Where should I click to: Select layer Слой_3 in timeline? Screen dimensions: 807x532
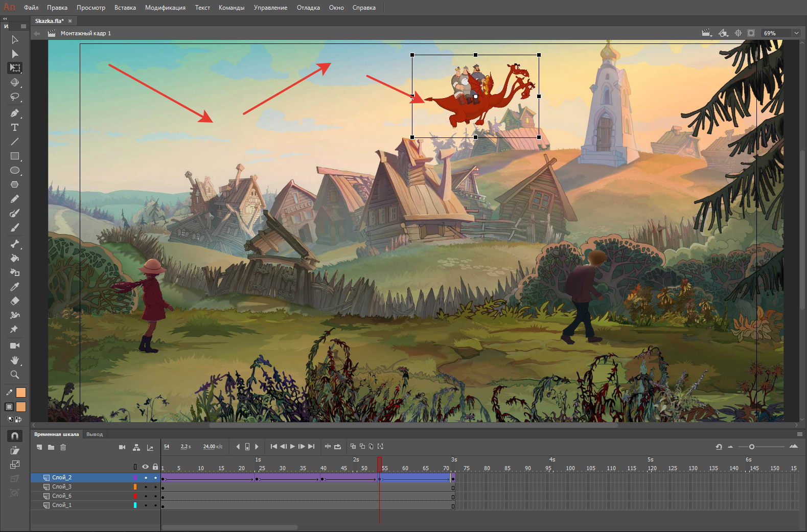tap(61, 487)
